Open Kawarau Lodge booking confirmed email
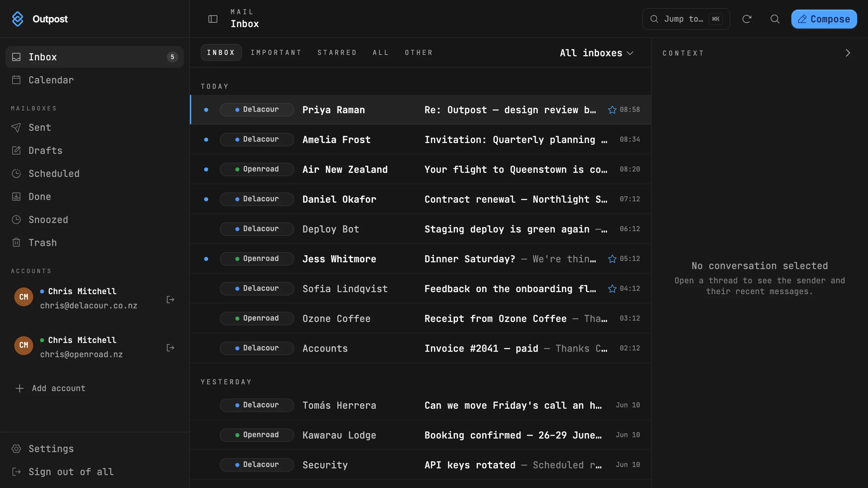 click(420, 435)
